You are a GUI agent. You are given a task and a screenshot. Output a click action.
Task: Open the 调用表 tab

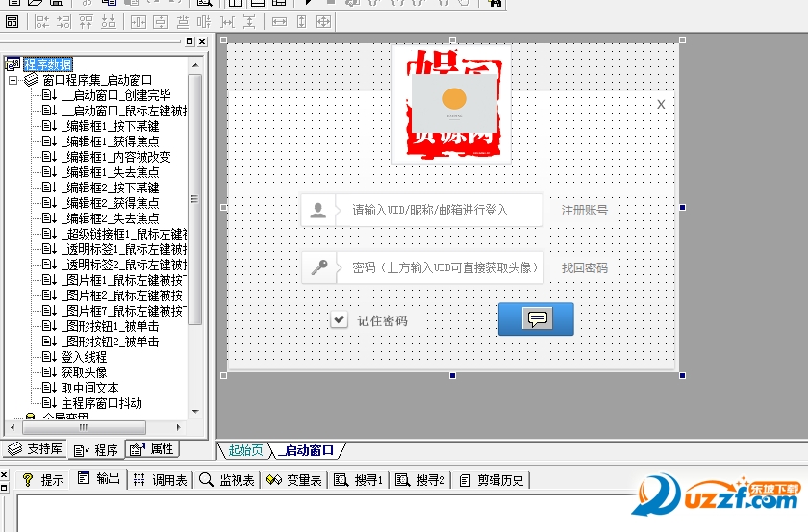click(x=160, y=480)
